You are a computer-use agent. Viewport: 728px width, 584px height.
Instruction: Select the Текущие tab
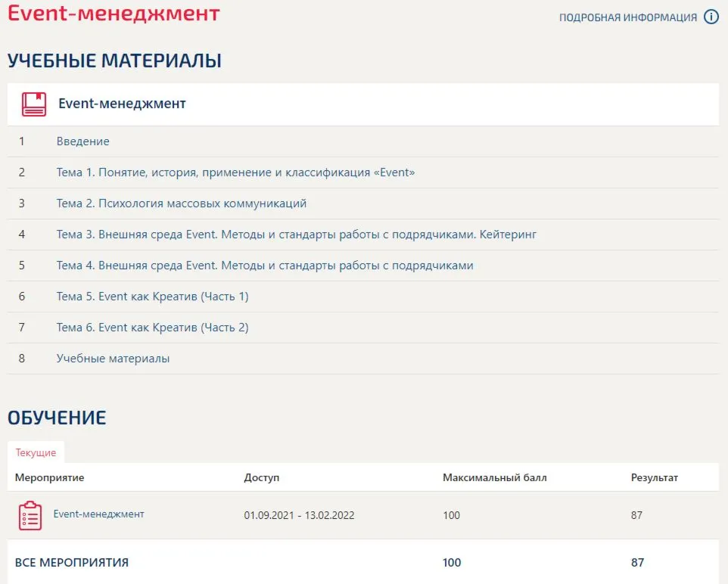pyautogui.click(x=36, y=452)
